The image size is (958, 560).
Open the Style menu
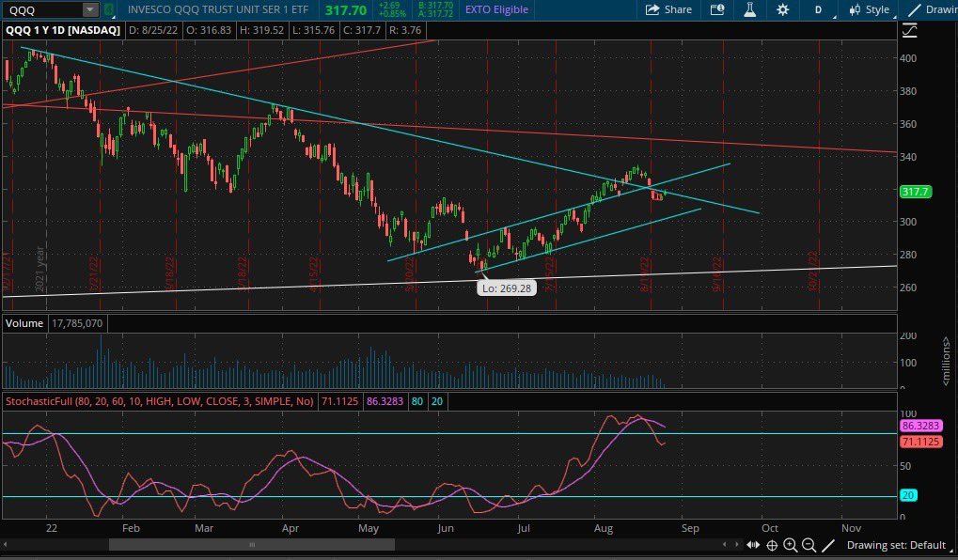(x=871, y=9)
